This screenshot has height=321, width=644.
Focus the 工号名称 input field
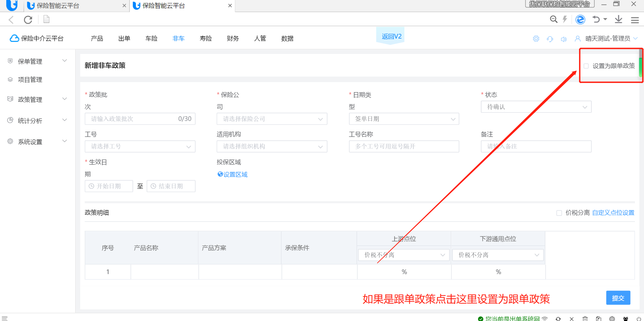click(x=404, y=146)
